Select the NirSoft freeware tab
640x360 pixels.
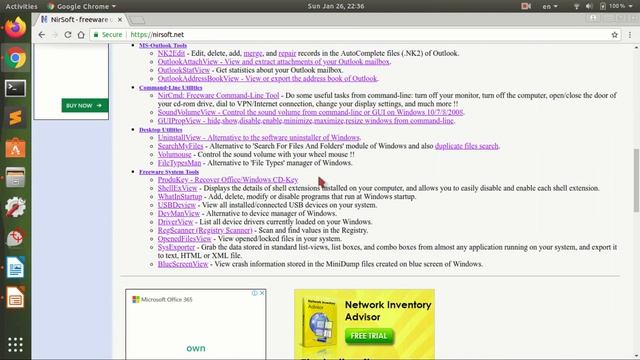pos(81,20)
